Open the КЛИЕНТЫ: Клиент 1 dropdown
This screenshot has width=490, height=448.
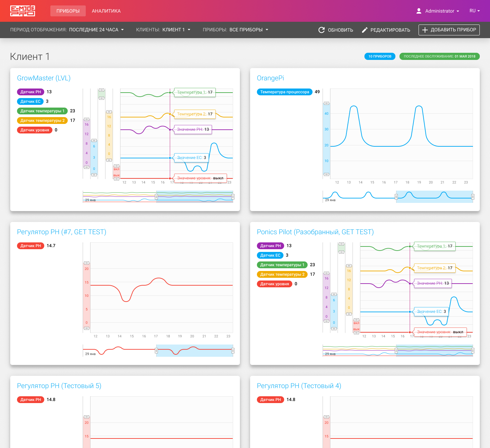pos(163,30)
